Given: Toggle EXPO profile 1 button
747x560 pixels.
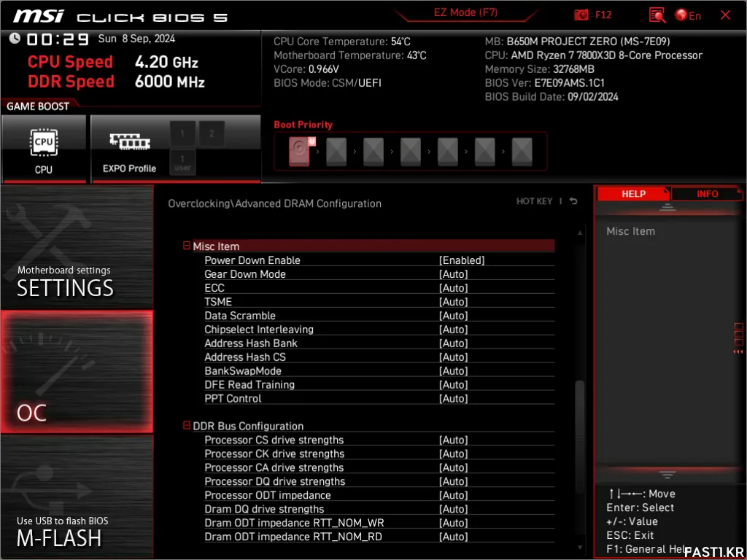Looking at the screenshot, I should (x=182, y=133).
